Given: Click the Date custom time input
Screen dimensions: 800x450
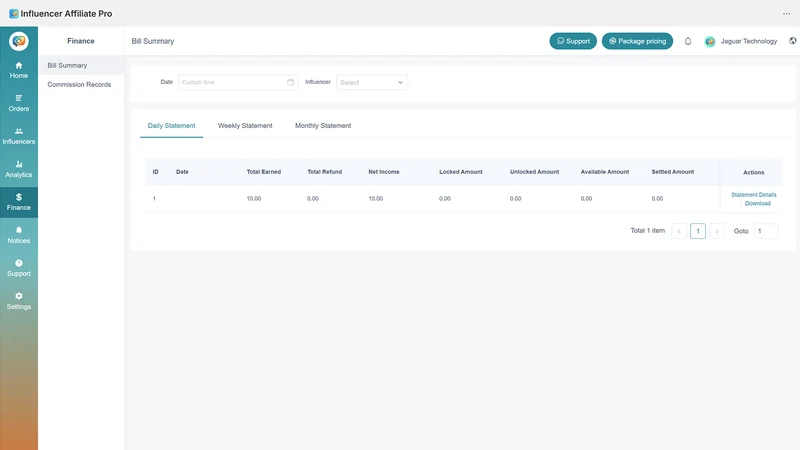Looking at the screenshot, I should point(238,82).
